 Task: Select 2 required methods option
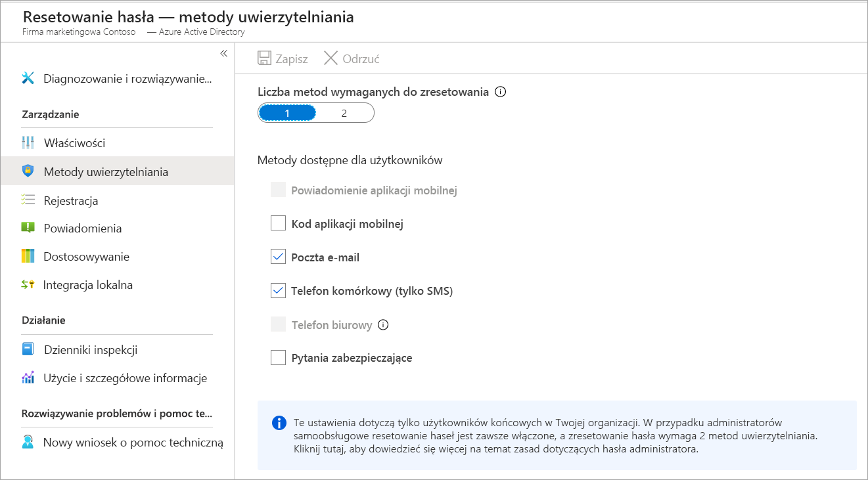tap(344, 113)
